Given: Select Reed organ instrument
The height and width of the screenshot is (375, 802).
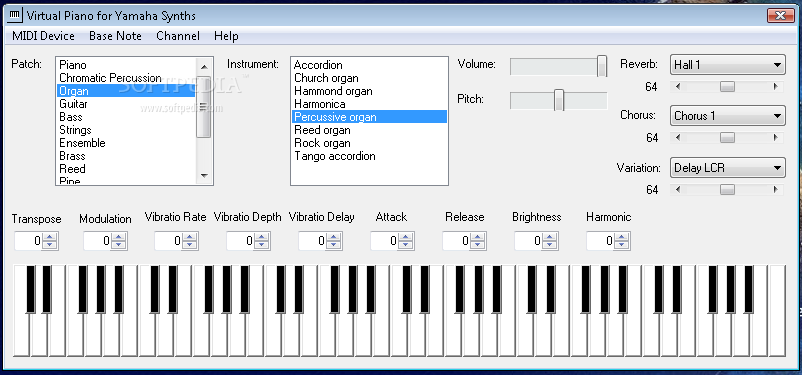Looking at the screenshot, I should coord(369,130).
